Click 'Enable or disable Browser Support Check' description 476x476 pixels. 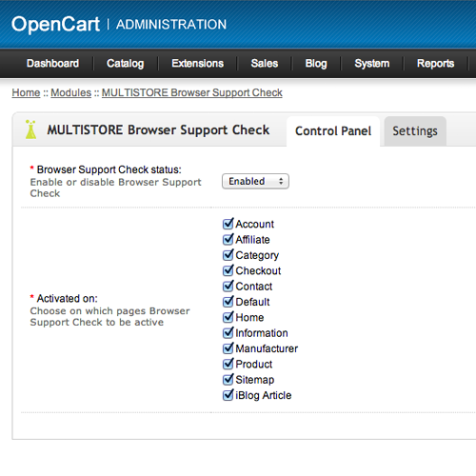click(115, 188)
